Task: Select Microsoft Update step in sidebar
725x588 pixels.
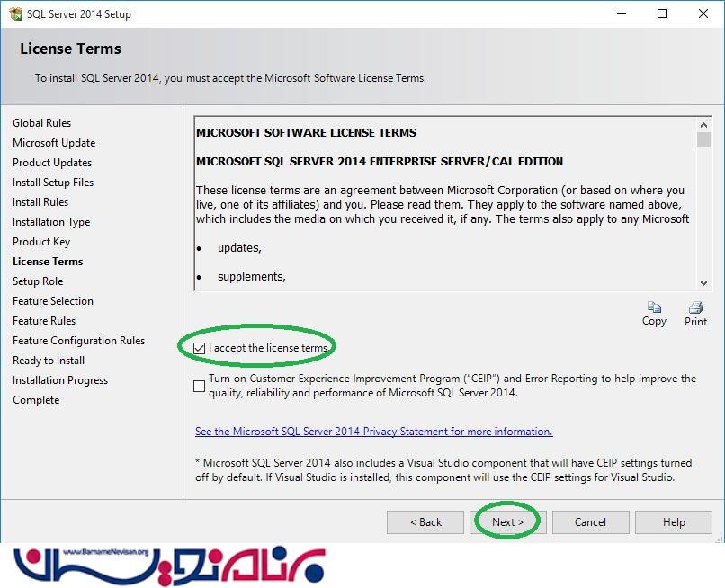Action: (x=54, y=143)
